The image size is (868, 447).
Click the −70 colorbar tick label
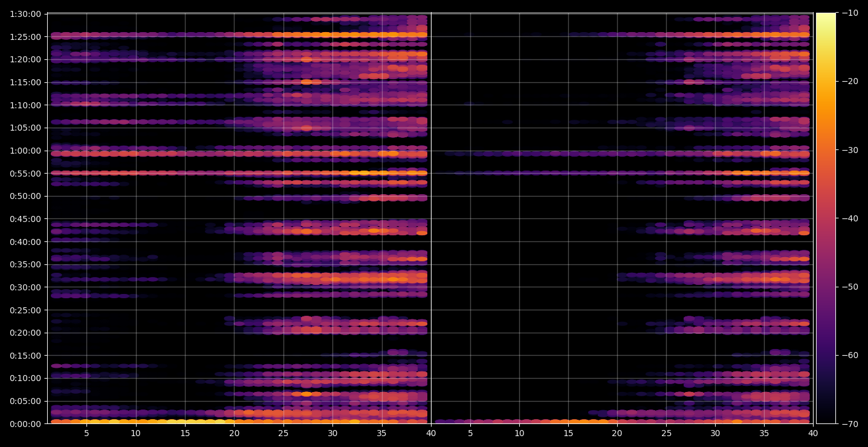(849, 423)
